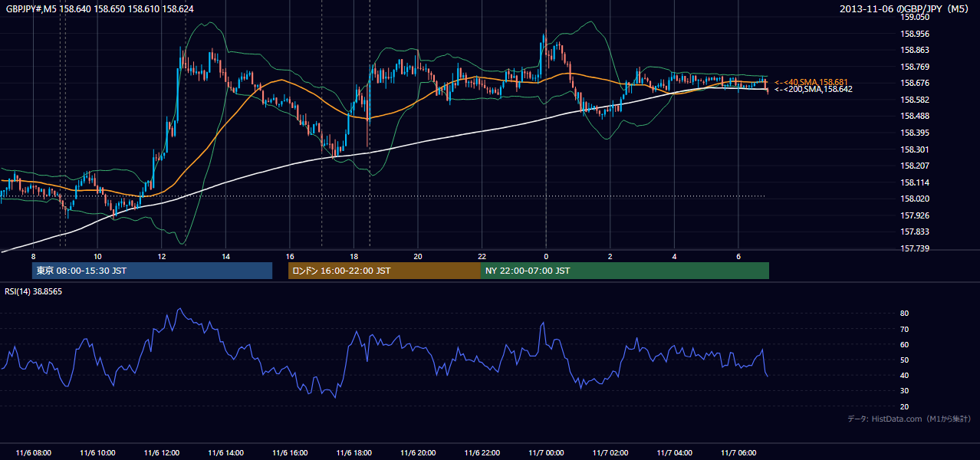This screenshot has height=460, width=980.
Task: Click the 11/7 04:00 time axis label
Action: (674, 453)
